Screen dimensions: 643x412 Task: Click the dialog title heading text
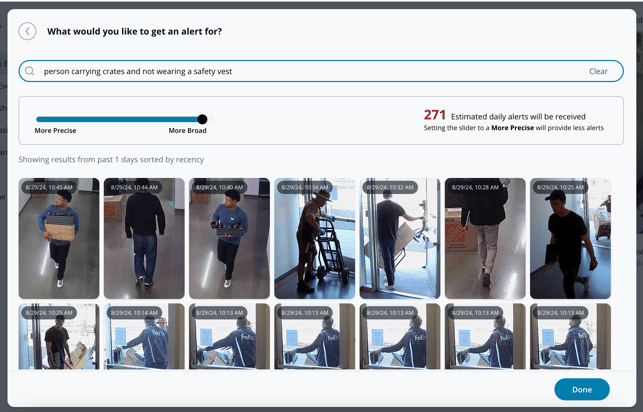(134, 31)
